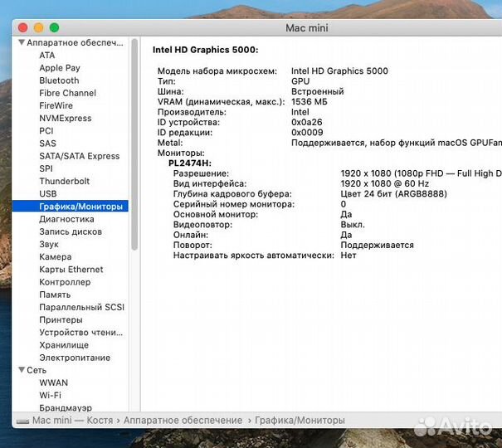Click the Intel HD Graphics 5000 heading
Viewport: 502px width, 448px height.
206,50
